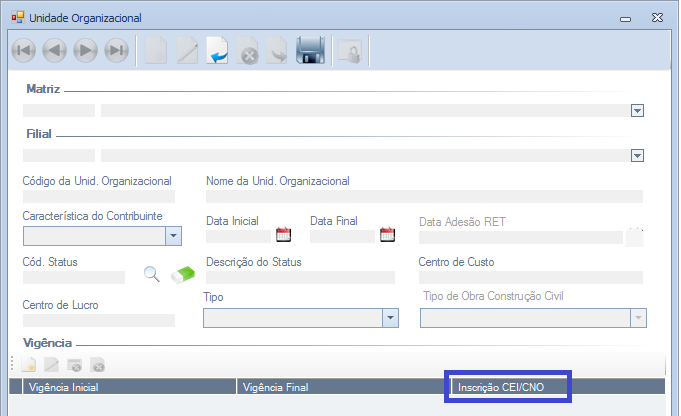Open Tipo de Obra Construção Civil dropdown
Image resolution: width=681 pixels, height=416 pixels.
638,318
